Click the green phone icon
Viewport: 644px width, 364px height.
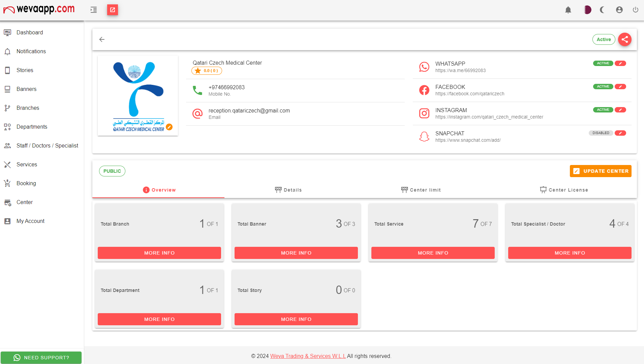(x=197, y=90)
